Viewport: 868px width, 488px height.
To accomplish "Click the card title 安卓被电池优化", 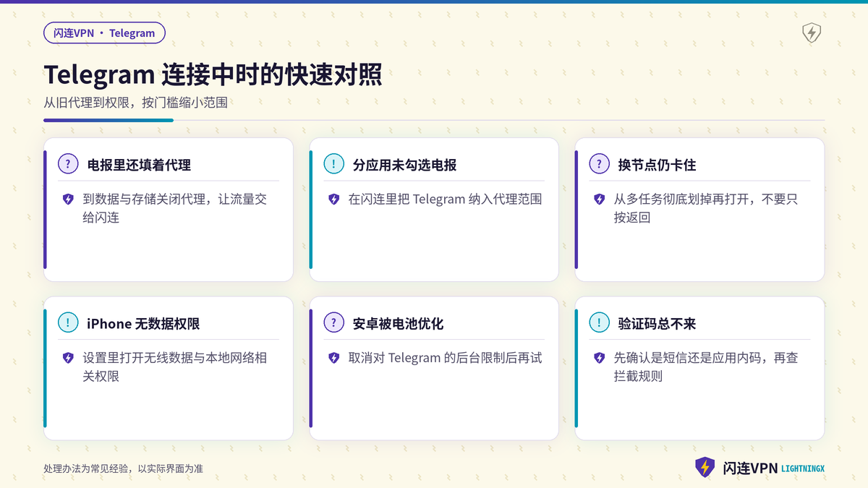I will pos(398,324).
